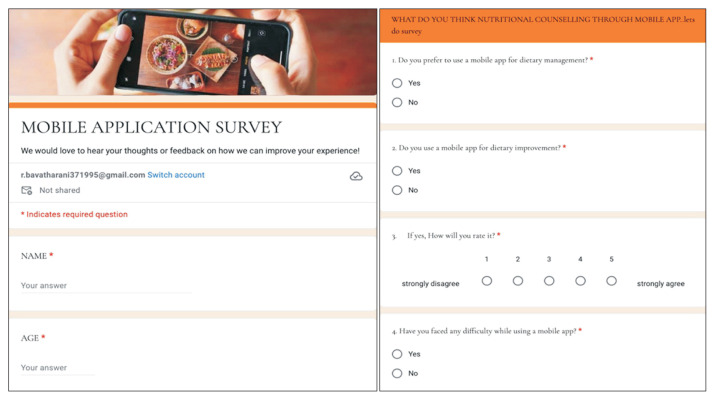
Task: Click the account email address text
Action: (83, 175)
